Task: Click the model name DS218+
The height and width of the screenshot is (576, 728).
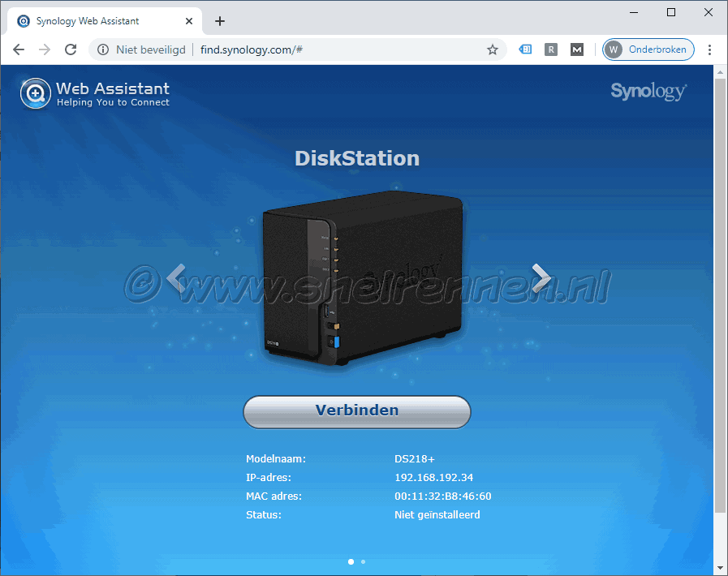Action: point(415,459)
